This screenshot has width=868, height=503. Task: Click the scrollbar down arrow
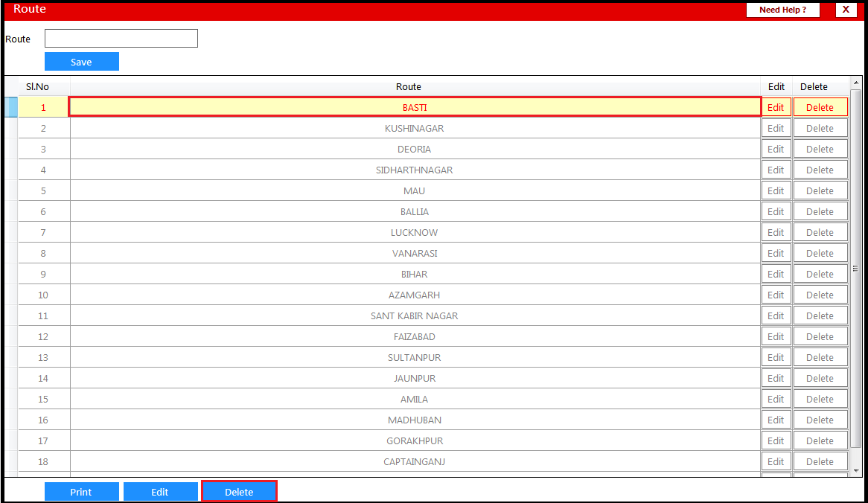856,471
